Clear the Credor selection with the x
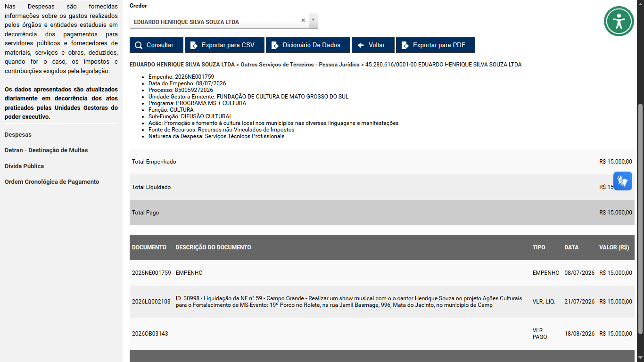644x362 pixels. point(303,20)
